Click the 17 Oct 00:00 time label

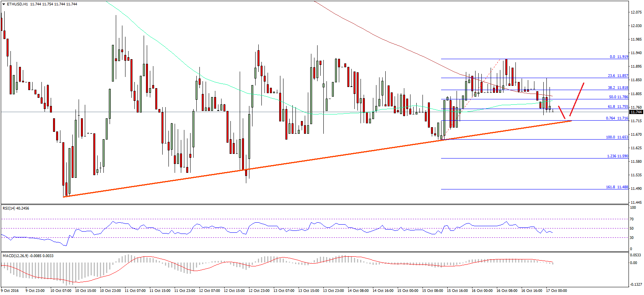pyautogui.click(x=556, y=291)
